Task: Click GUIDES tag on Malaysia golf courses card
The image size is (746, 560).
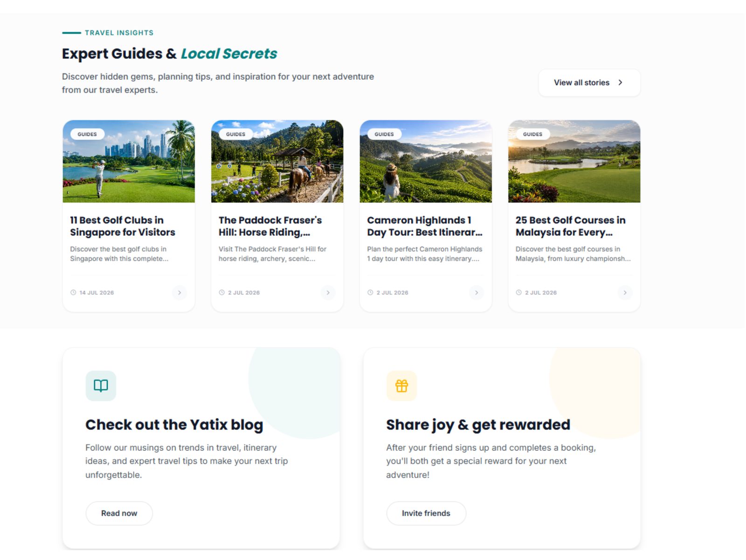Action: [x=532, y=134]
